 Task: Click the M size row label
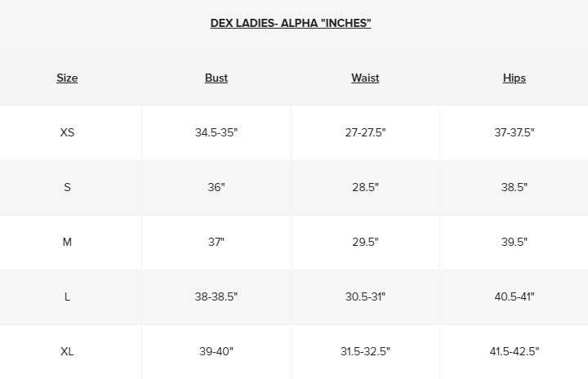[67, 242]
